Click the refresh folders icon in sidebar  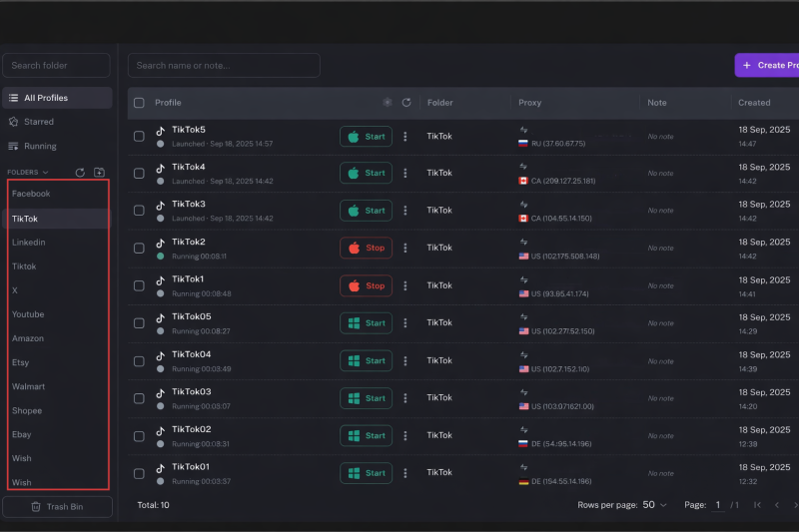click(80, 173)
